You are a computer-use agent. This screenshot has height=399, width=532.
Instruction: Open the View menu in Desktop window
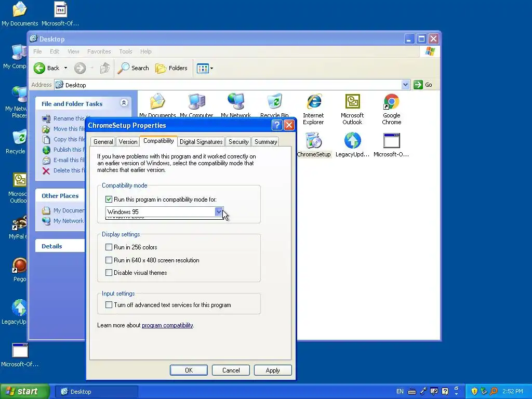point(73,51)
